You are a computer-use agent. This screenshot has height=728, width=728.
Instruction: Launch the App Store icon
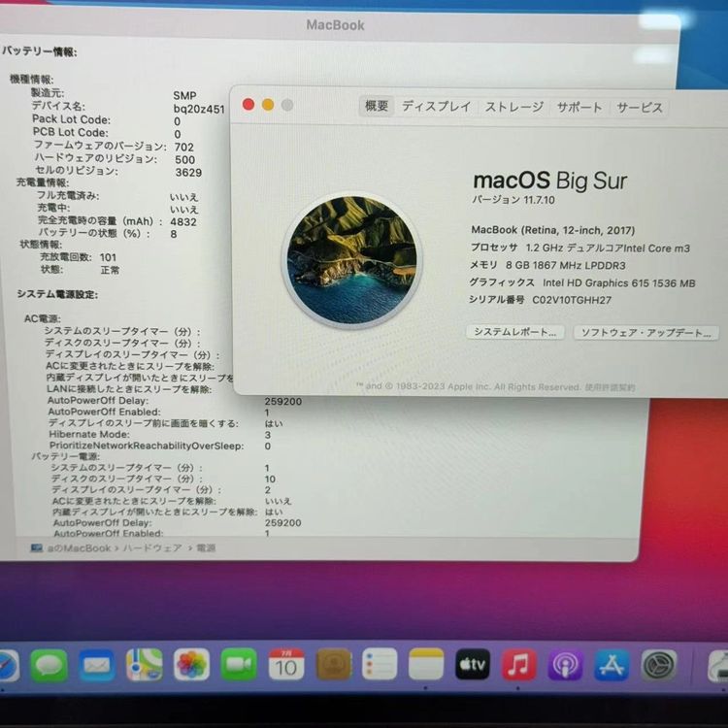click(x=612, y=665)
